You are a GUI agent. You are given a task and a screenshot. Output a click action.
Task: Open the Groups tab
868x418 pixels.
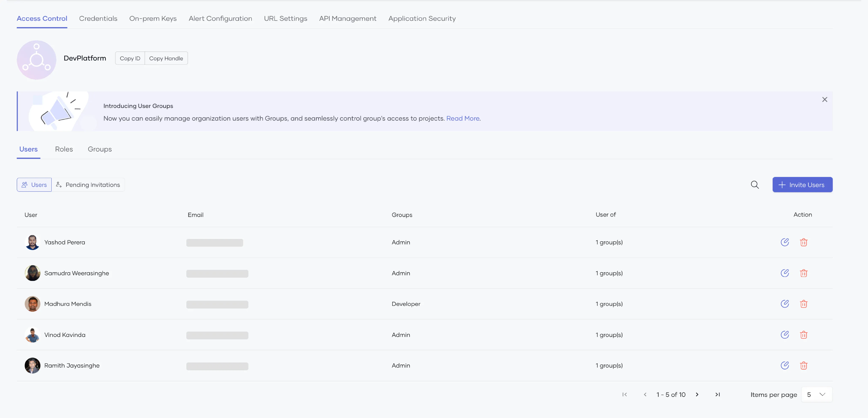(100, 149)
